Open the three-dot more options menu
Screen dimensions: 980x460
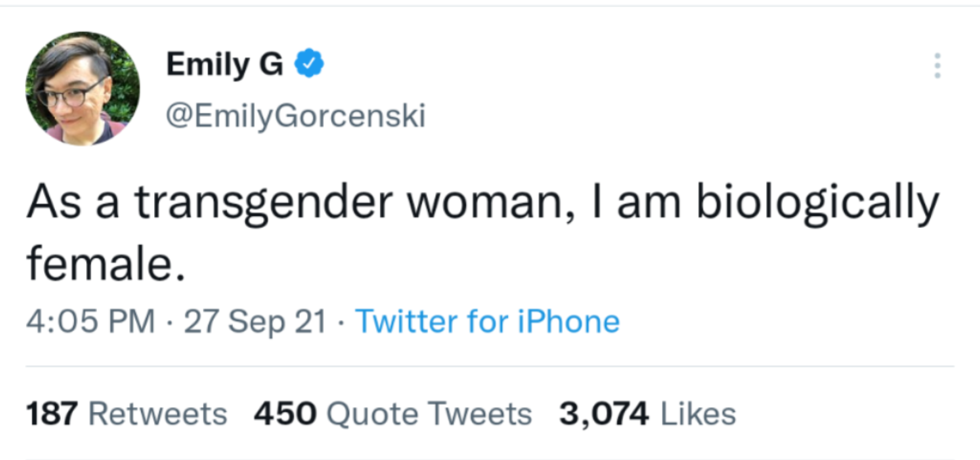pyautogui.click(x=937, y=66)
